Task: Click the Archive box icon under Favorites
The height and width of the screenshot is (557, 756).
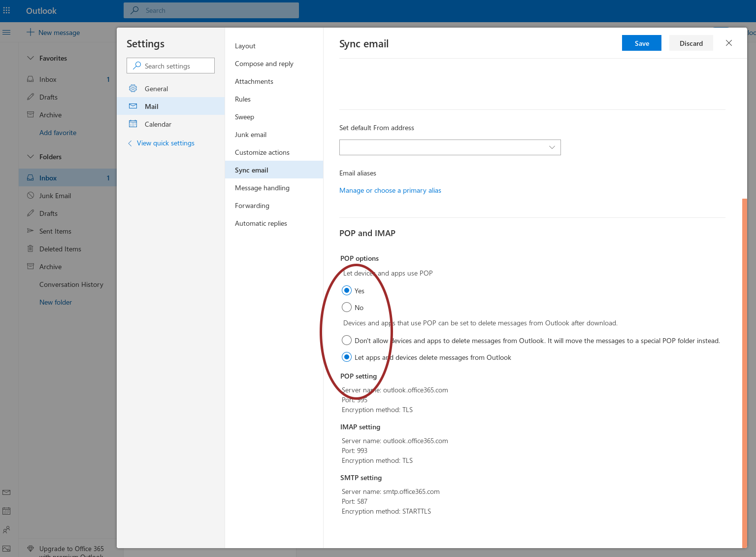Action: (31, 114)
